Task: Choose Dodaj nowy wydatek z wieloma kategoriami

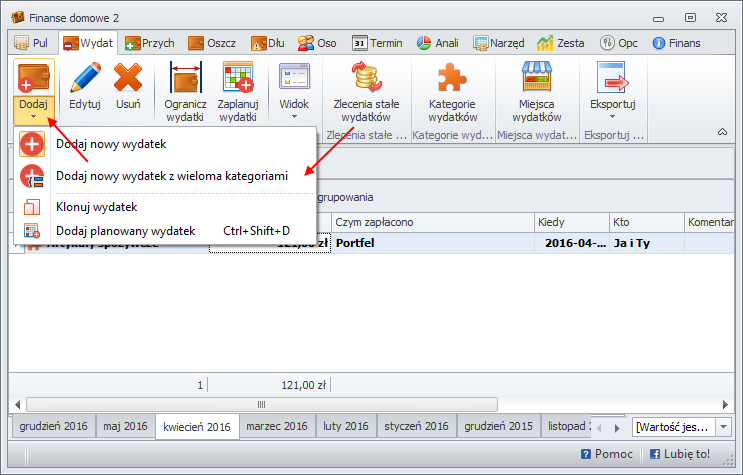Action: point(171,175)
